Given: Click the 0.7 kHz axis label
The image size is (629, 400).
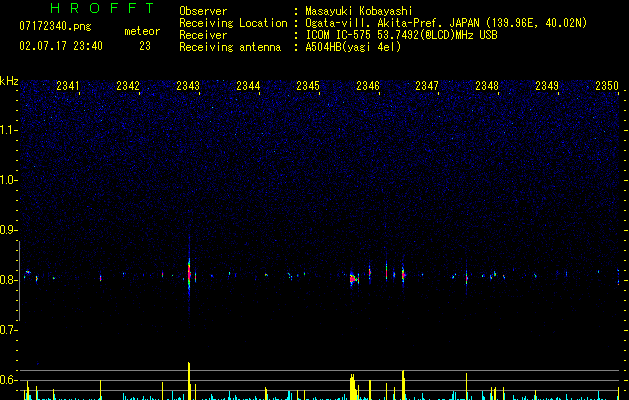Looking at the screenshot, I should [x=9, y=330].
